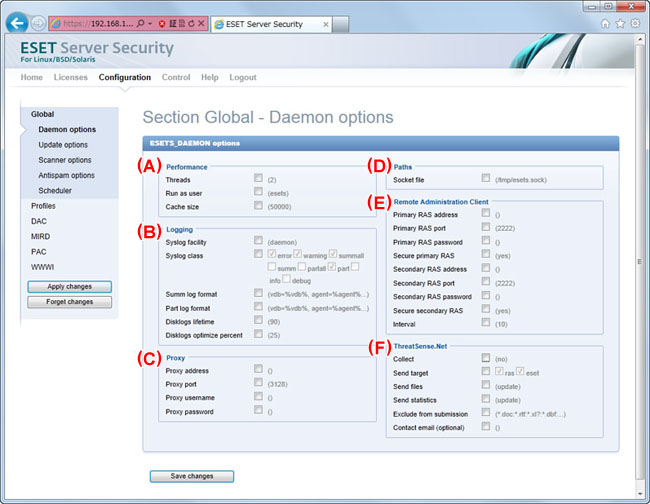Viewport: 650px width, 504px height.
Task: Enable the Interval checkbox
Action: click(486, 322)
